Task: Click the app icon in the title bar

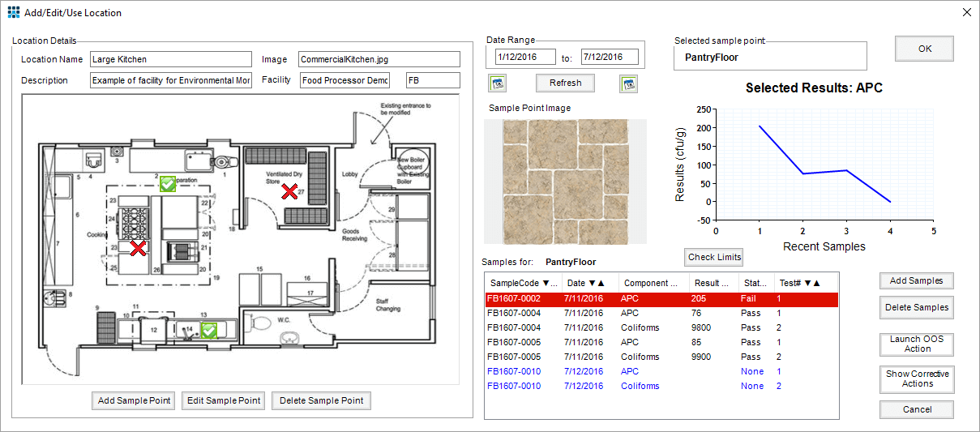Action: (13, 12)
